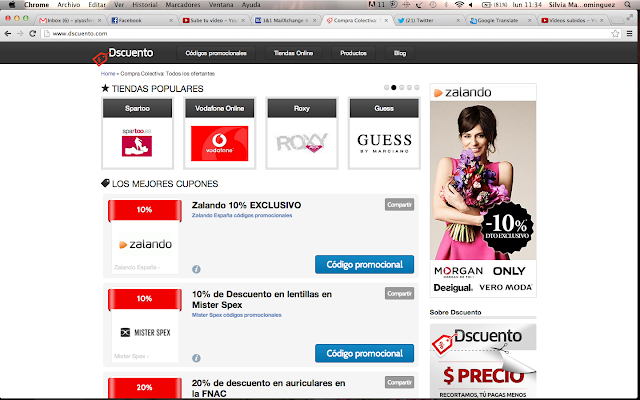Open Historial menu in menu bar
The width and height of the screenshot is (640, 400).
click(144, 5)
